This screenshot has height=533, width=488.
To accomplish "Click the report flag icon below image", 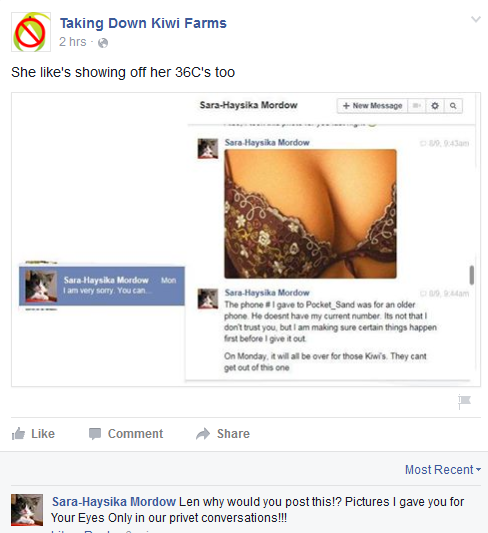I will point(464,401).
